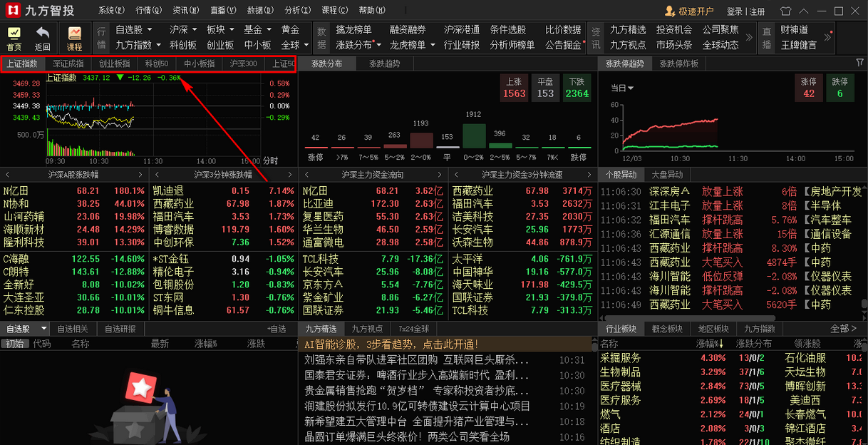The width and height of the screenshot is (868, 445).
Task: Click the 1912 green distribution bar
Action: coord(474,135)
